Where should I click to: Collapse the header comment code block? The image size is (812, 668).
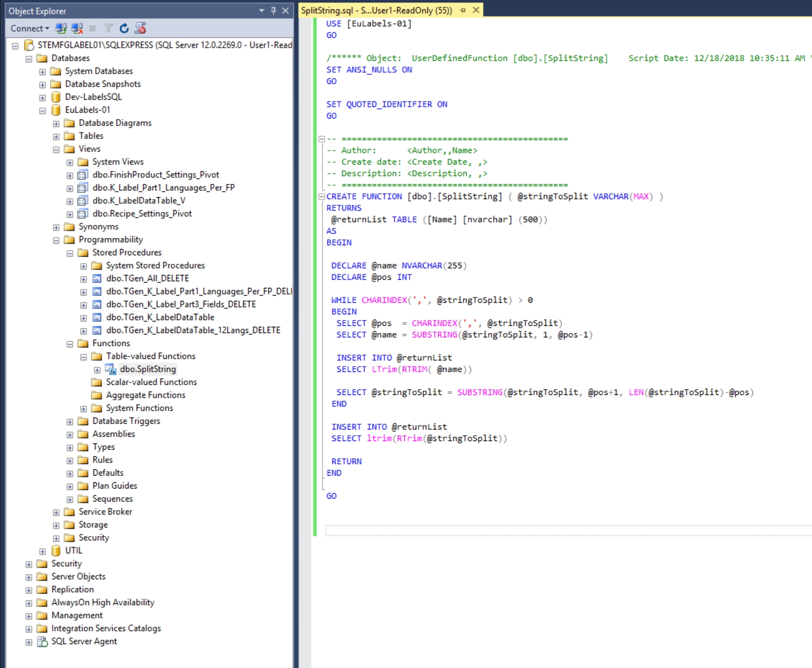[322, 139]
